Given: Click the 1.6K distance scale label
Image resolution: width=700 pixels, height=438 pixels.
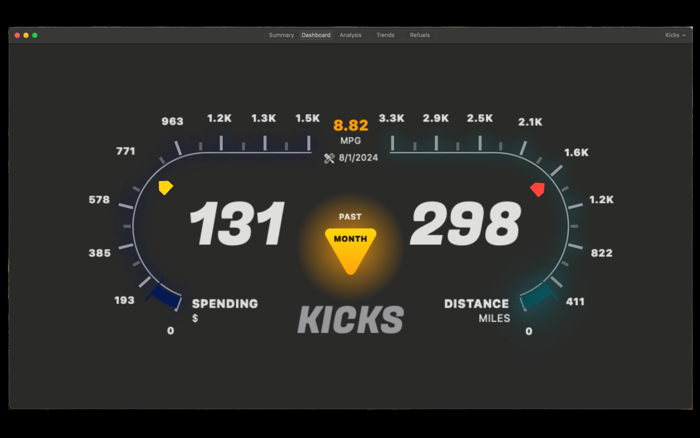Looking at the screenshot, I should (576, 153).
